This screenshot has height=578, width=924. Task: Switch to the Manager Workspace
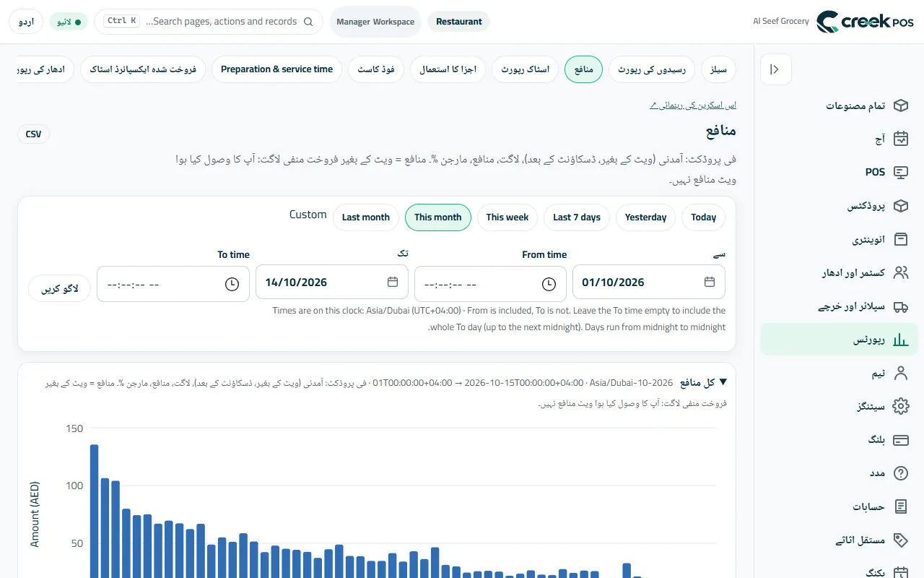[375, 22]
